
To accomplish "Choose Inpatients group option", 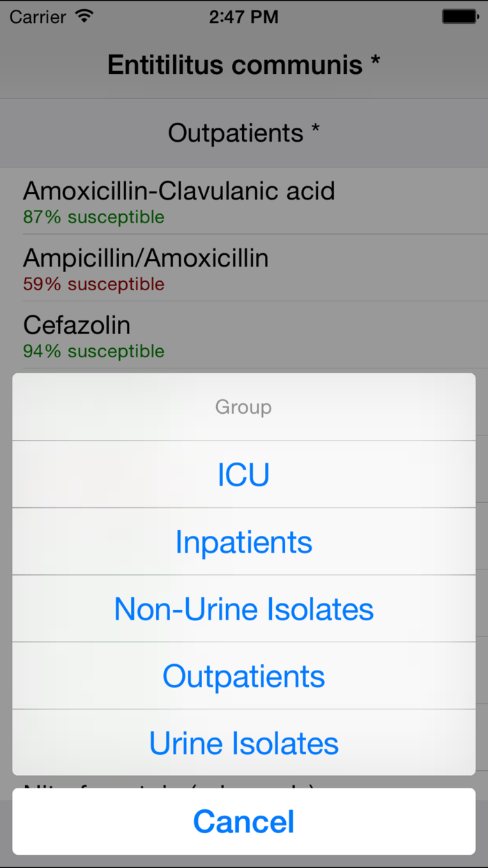I will (x=243, y=541).
